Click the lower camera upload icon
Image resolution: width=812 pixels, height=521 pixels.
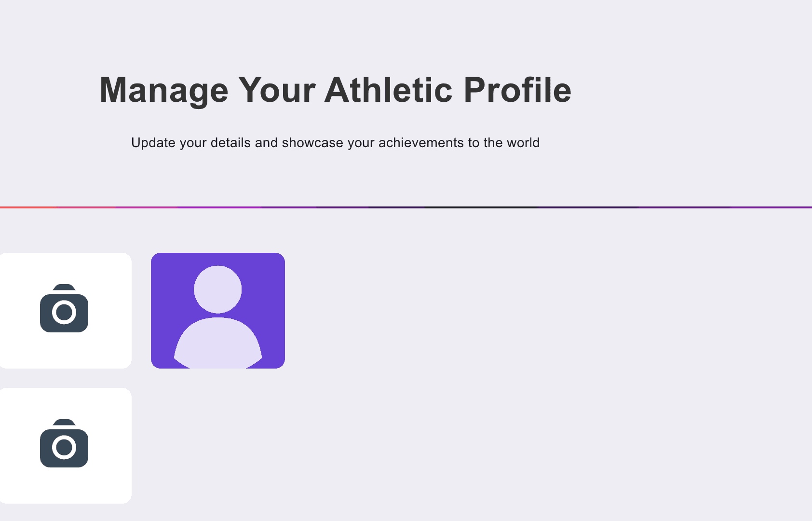[x=64, y=444]
